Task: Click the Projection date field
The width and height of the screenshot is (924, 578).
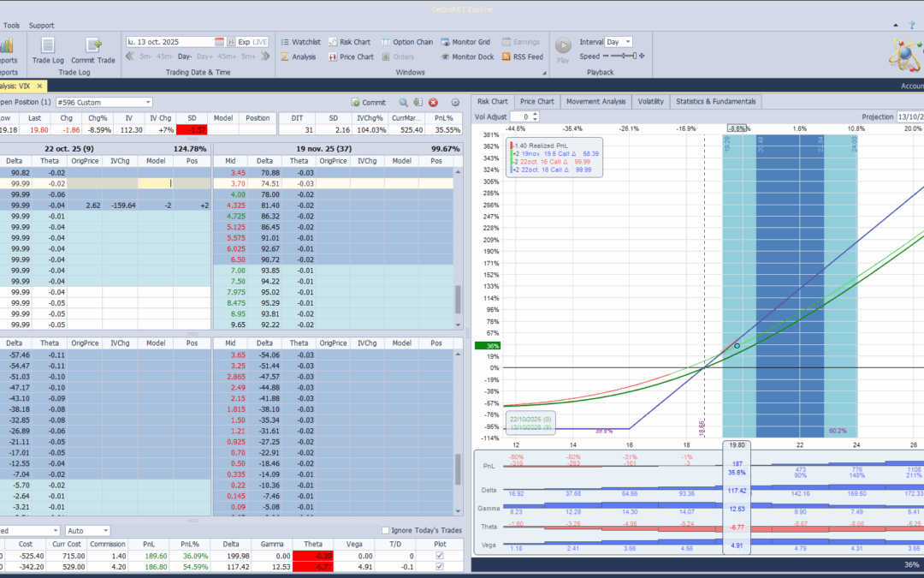Action: (x=909, y=116)
